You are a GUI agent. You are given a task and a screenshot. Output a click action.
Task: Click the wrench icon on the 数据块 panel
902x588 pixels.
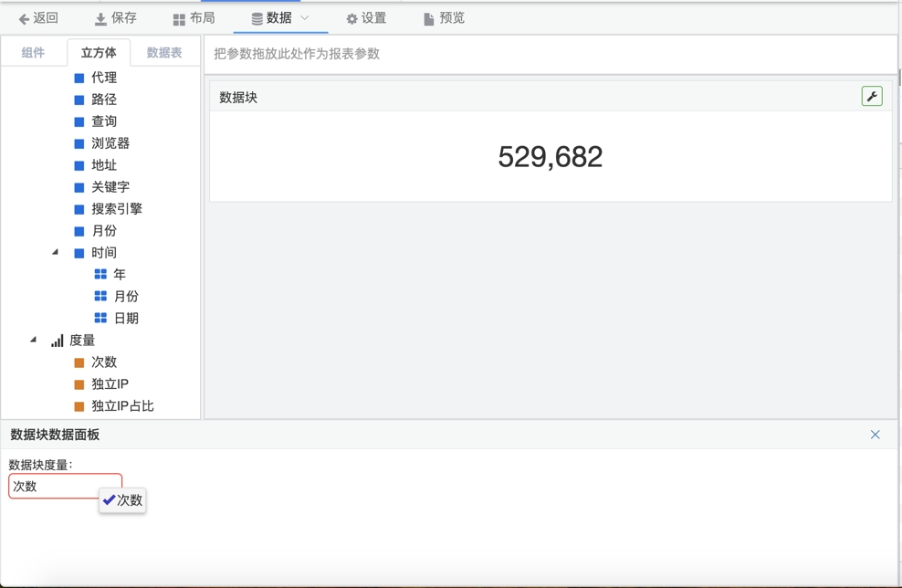point(872,96)
